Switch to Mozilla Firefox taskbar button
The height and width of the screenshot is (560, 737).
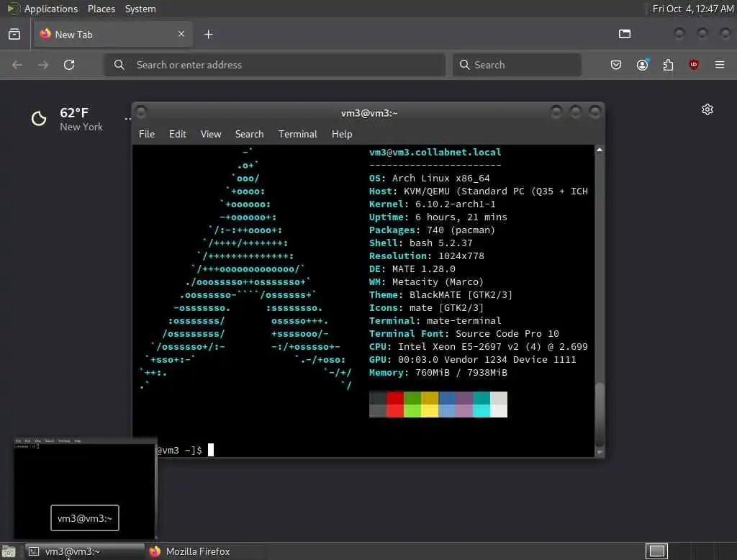(204, 551)
